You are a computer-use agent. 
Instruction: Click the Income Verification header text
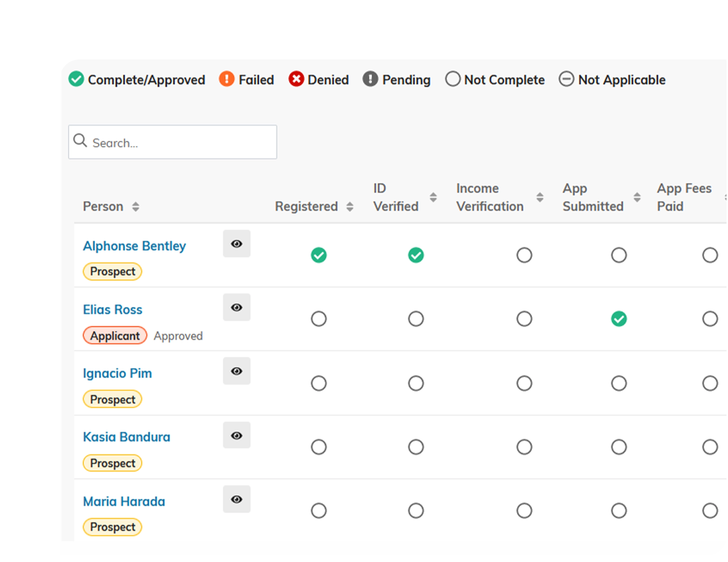[490, 198]
